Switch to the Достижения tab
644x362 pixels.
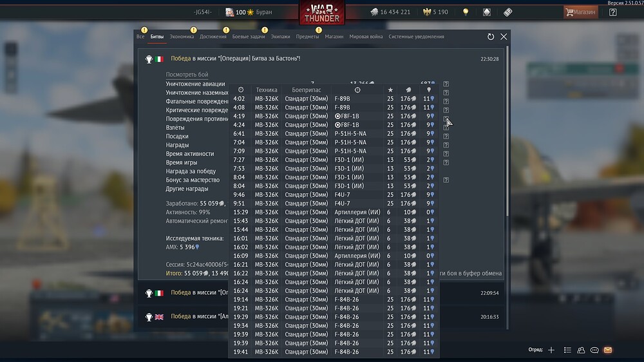coord(213,37)
